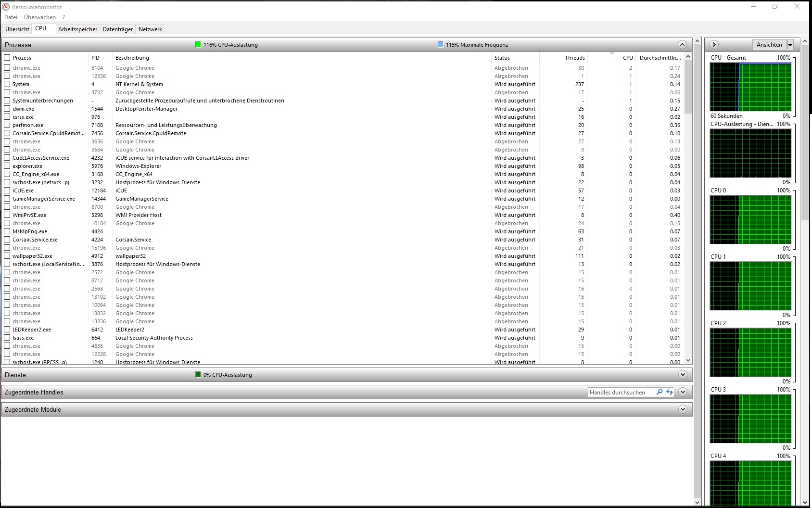Viewport: 812px width, 508px height.
Task: Click the Zugeordnete Module section header
Action: (x=347, y=409)
